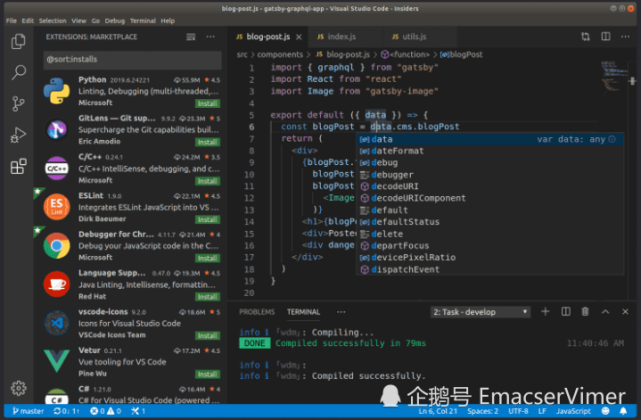This screenshot has width=641, height=420.
Task: Click the running tasks tools indicator
Action: coord(138,411)
